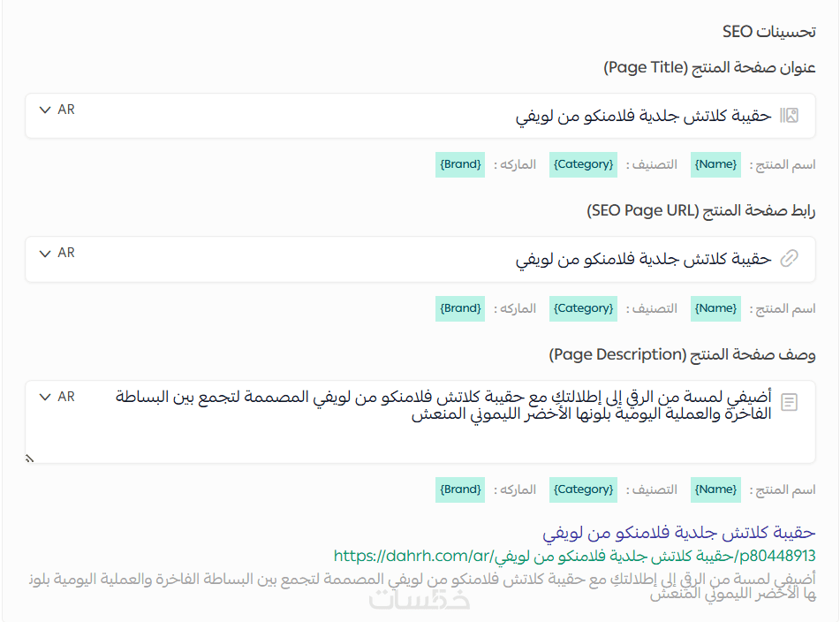This screenshot has height=622, width=840.
Task: Insert {Brand} tag under SEO Page URL
Action: coord(460,308)
